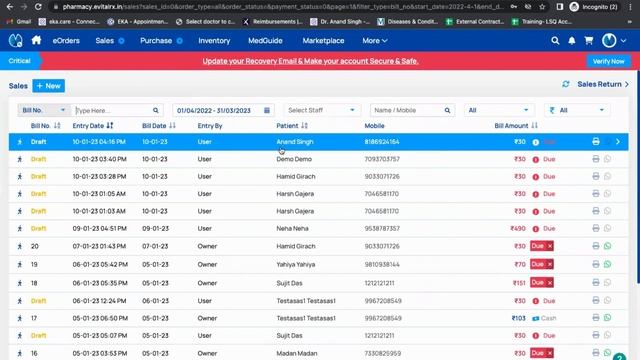Click the Update your Recovery Email link
This screenshot has height=360, width=640.
pos(310,61)
